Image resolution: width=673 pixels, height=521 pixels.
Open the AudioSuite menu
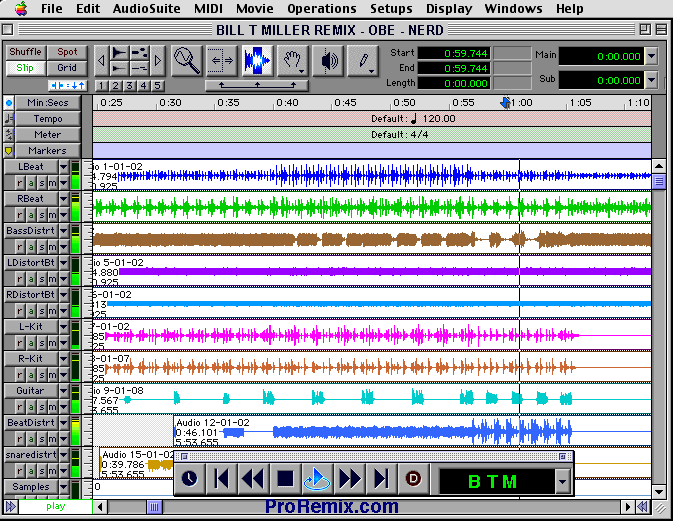[x=147, y=8]
